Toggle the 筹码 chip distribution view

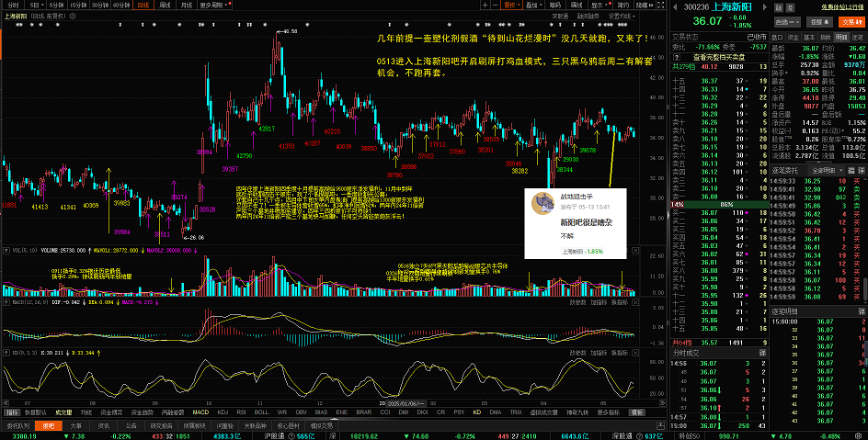point(555,5)
